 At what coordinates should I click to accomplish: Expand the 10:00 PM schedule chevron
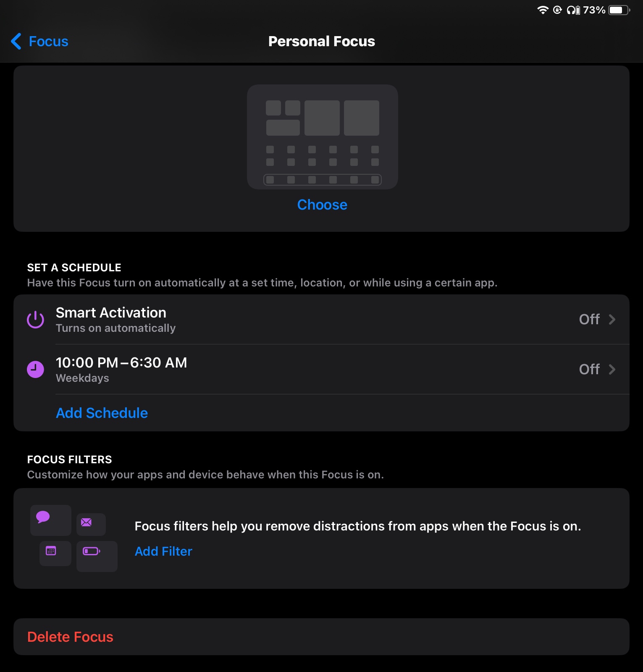click(x=612, y=370)
